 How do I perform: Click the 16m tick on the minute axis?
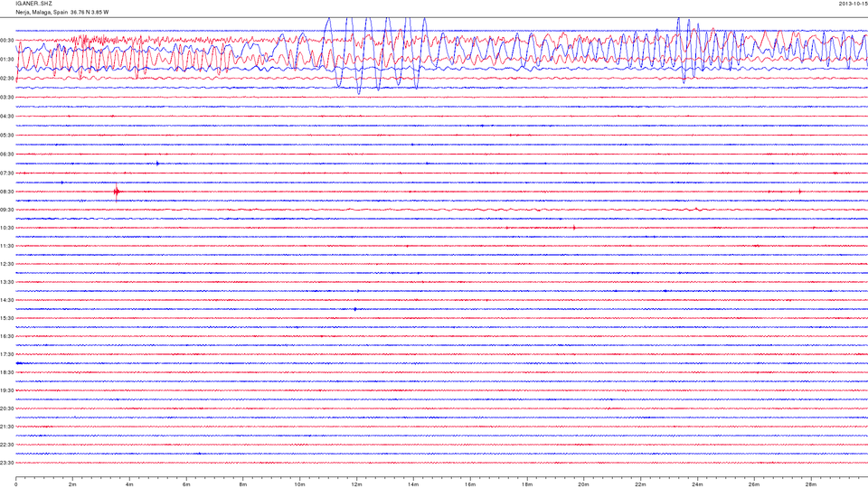tap(470, 484)
